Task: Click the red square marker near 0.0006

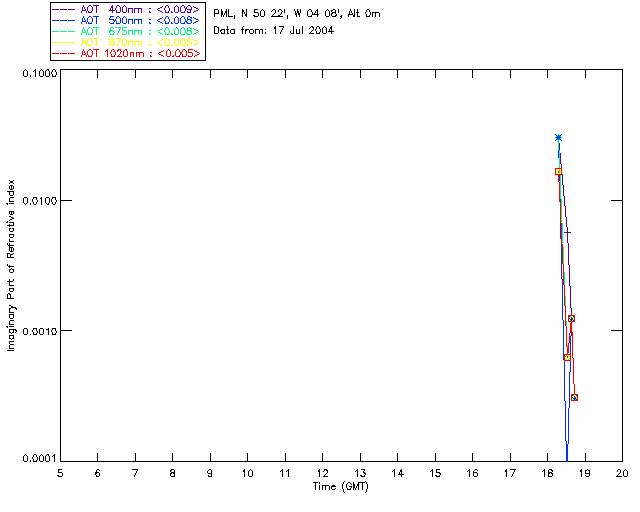Action: click(567, 357)
